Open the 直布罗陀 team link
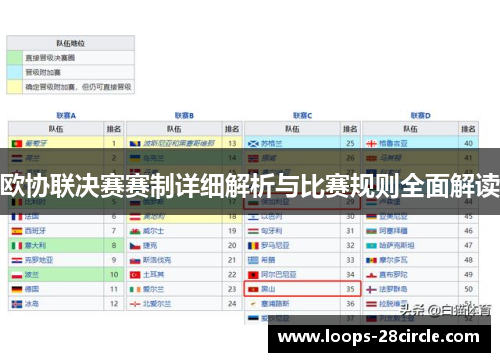Screen dimensions: 500x362 (x=393, y=275)
